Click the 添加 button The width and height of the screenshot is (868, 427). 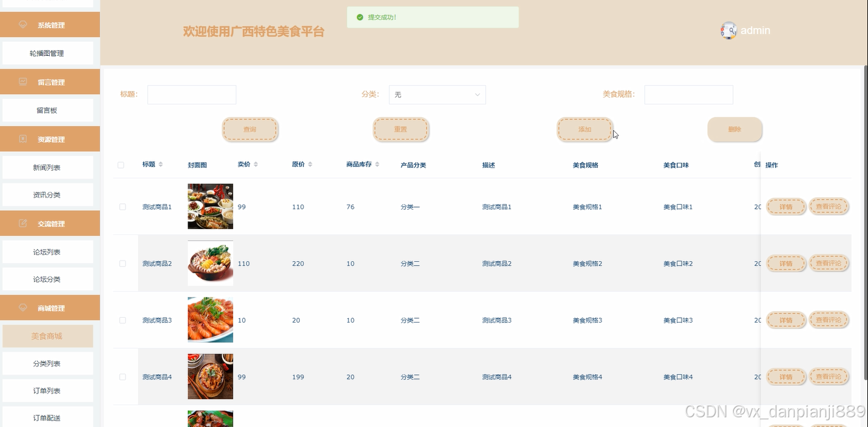[x=585, y=129]
